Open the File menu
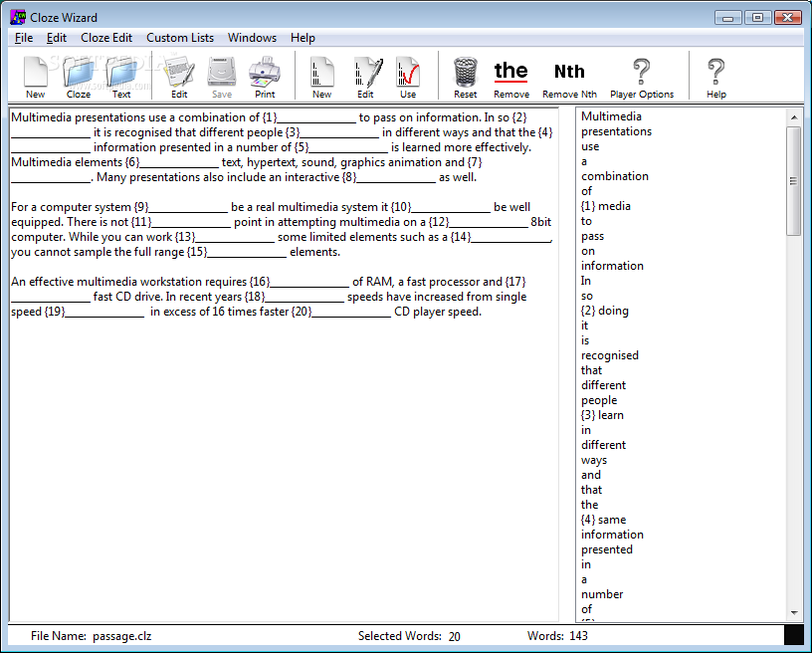The image size is (812, 653). [24, 38]
